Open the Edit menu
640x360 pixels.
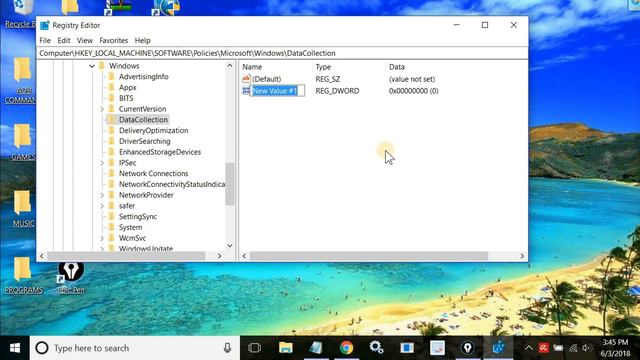coord(64,40)
